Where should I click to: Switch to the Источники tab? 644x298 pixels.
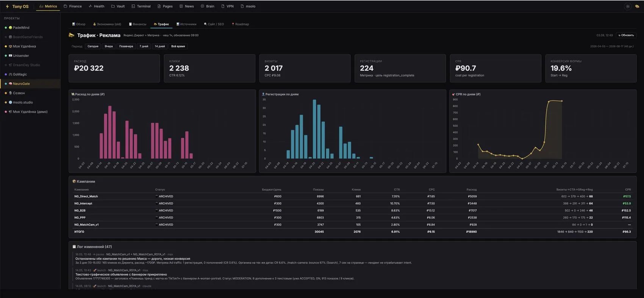[x=186, y=24]
